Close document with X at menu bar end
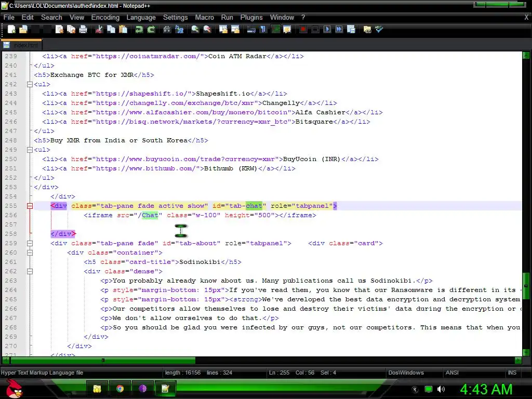532x399 pixels. click(527, 17)
